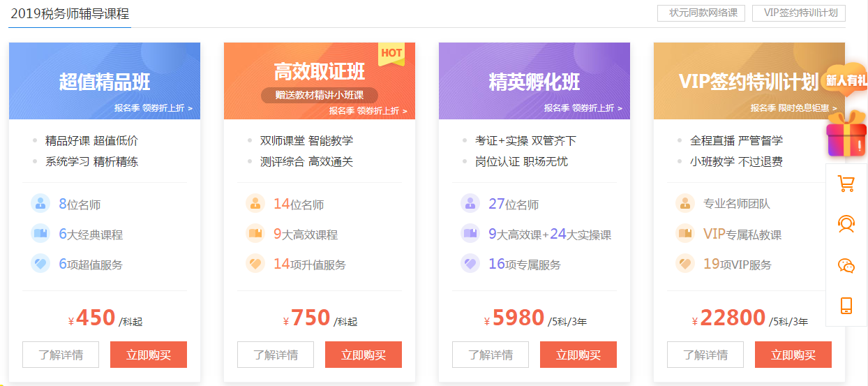
Task: Click the teacher icon beside 8位名师
Action: coord(40,204)
